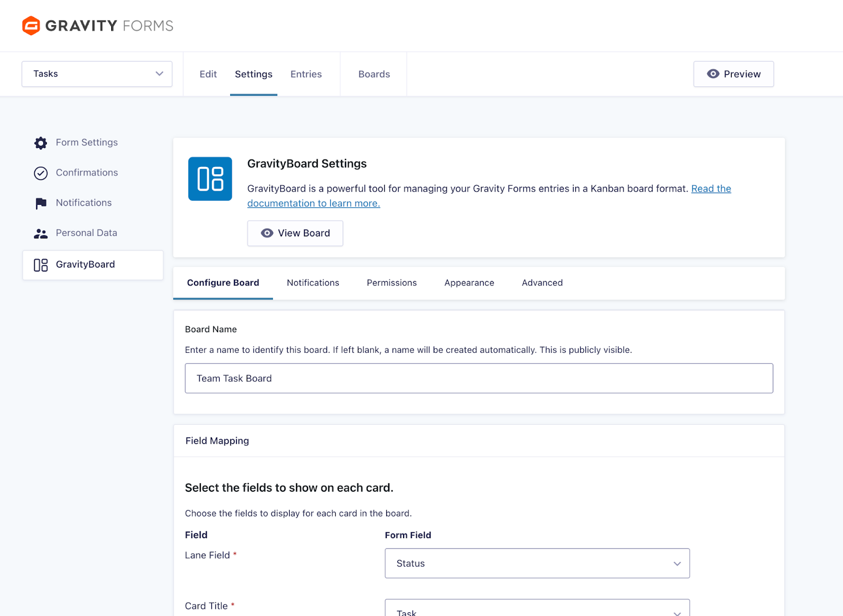Select the Configure Board tab
This screenshot has height=616, width=843.
pos(223,283)
